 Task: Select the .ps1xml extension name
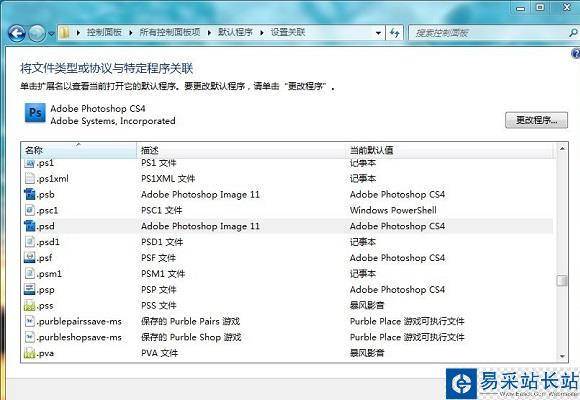pos(53,179)
